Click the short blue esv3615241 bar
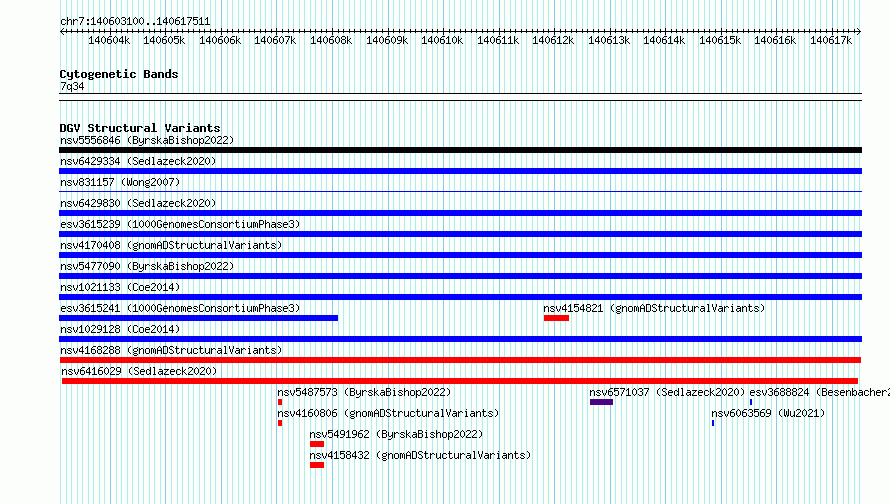Image resolution: width=890 pixels, height=504 pixels. pos(199,318)
